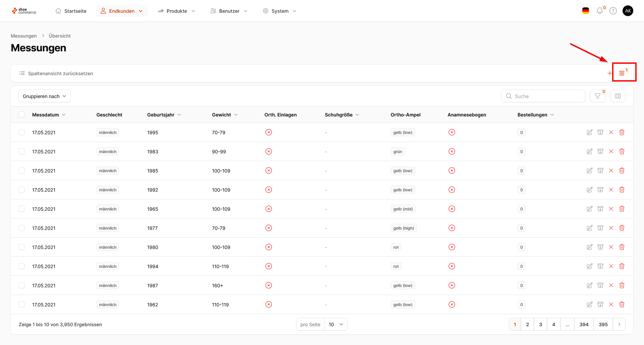644x345 pixels.
Task: Open the Produkte menu
Action: pos(176,11)
